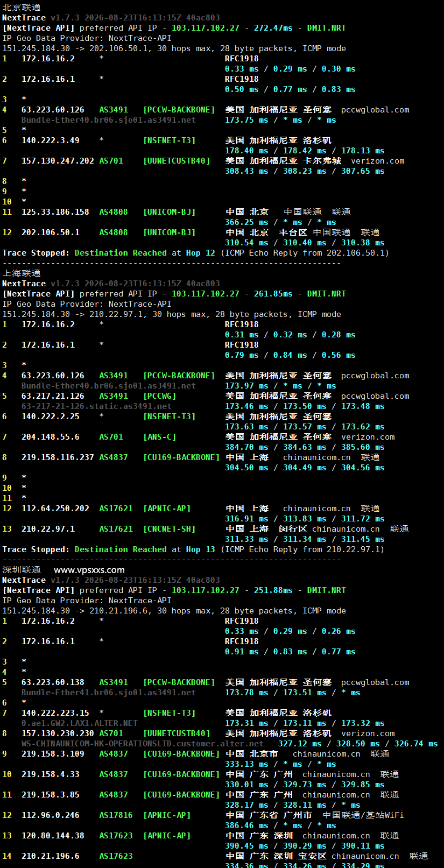
Task: Click the IP address 120.80.144.38
Action: click(x=53, y=836)
